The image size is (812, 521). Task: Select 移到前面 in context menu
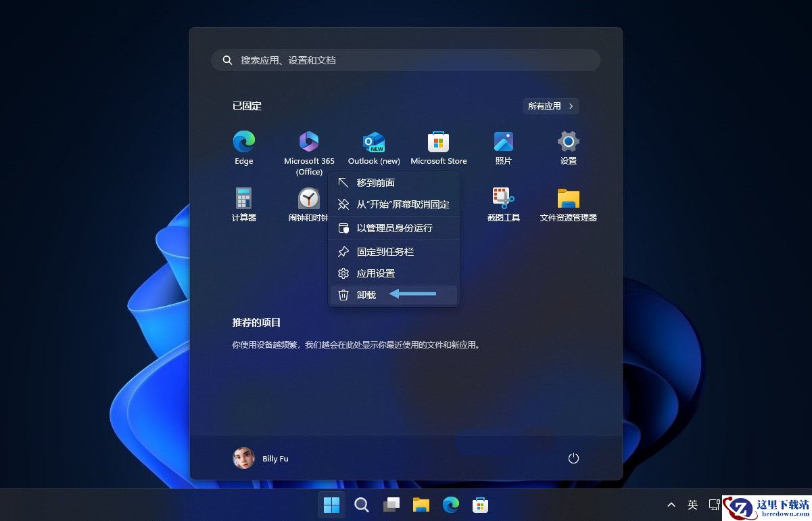[x=393, y=183]
